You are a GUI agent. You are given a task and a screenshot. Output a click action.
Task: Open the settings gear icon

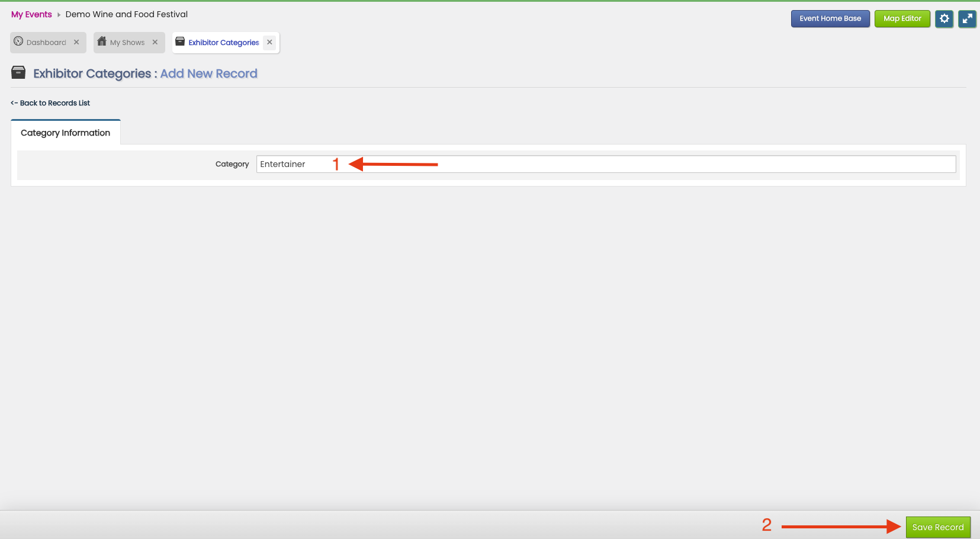click(x=944, y=19)
